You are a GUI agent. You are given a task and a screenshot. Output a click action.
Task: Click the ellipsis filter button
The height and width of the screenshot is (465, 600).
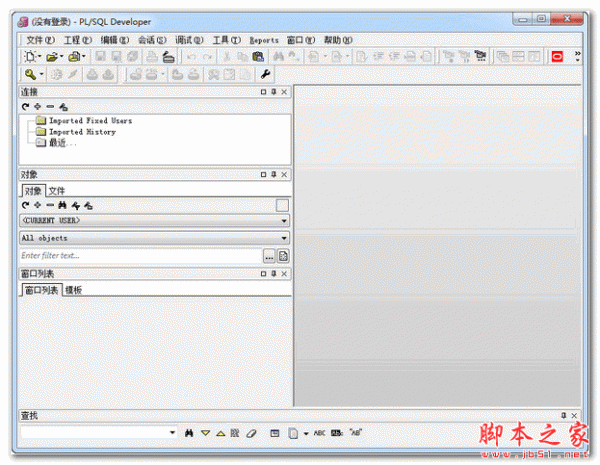pyautogui.click(x=269, y=256)
